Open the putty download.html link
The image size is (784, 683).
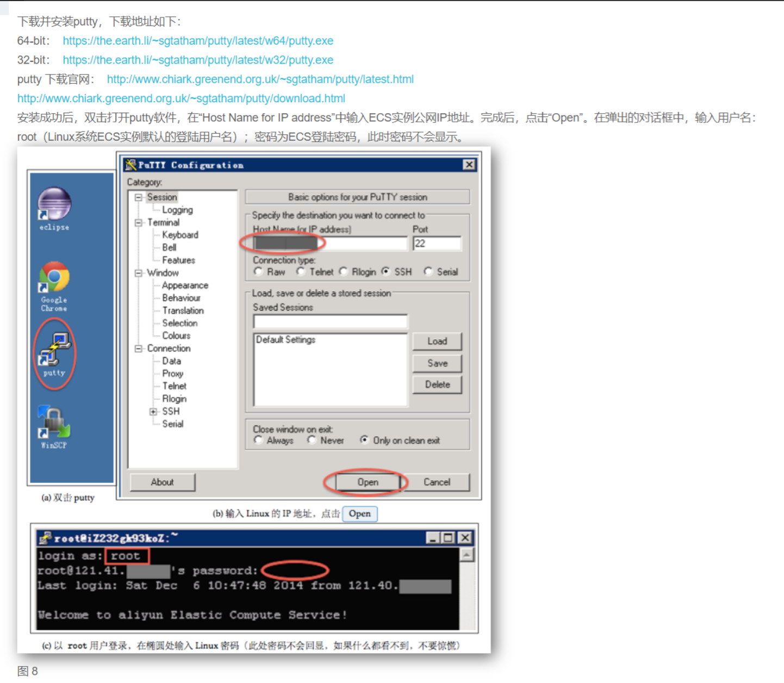pyautogui.click(x=181, y=98)
